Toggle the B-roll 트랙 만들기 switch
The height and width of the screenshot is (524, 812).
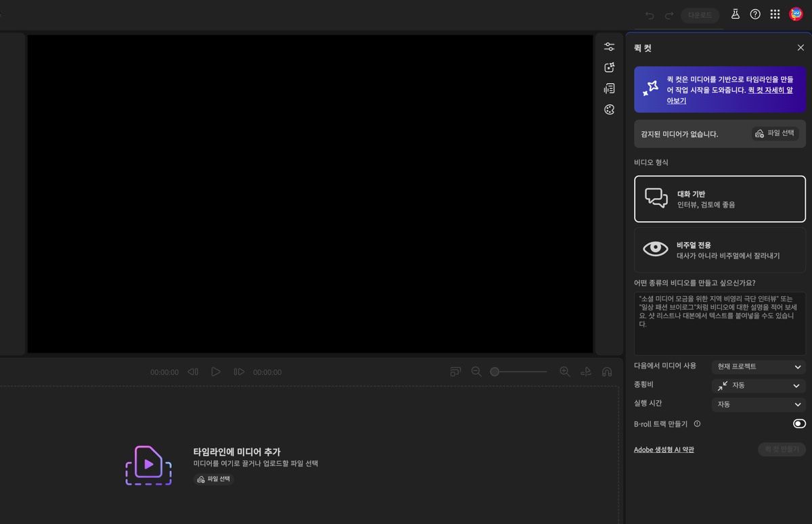[x=799, y=424]
